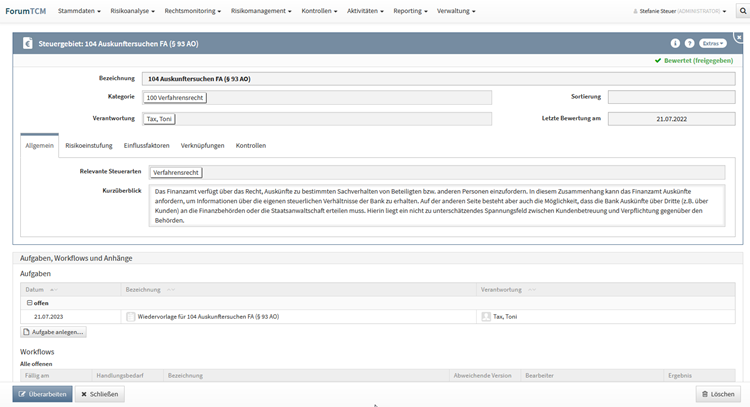750x407 pixels.
Task: Open the info icon in the header bar
Action: click(x=675, y=44)
